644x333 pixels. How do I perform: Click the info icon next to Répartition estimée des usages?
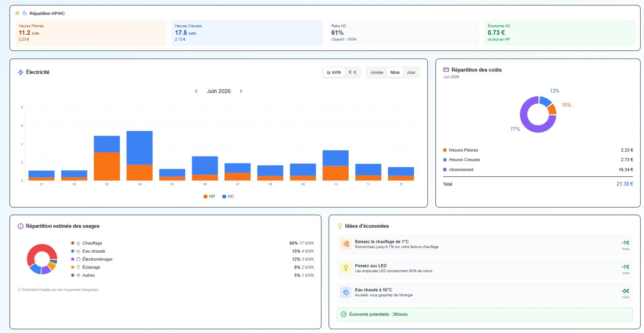pos(20,226)
